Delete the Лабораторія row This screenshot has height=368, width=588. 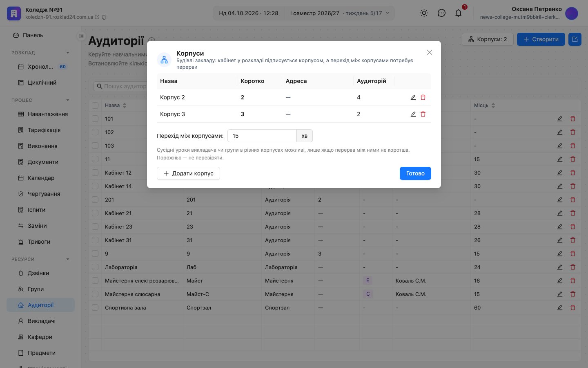click(x=573, y=267)
